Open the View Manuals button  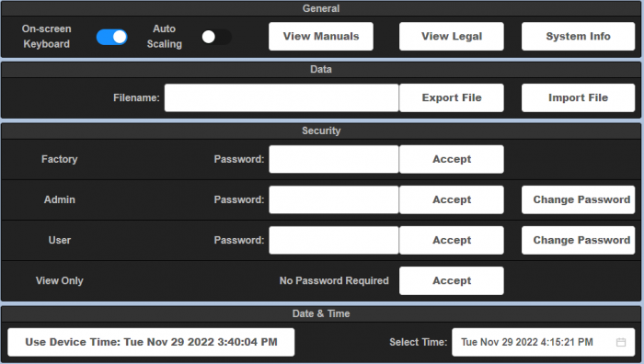[x=321, y=37]
